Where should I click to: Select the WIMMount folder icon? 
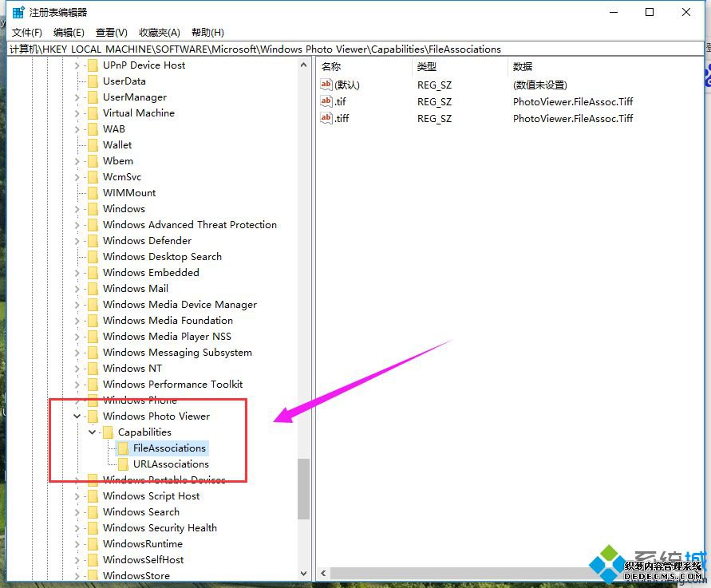click(93, 193)
